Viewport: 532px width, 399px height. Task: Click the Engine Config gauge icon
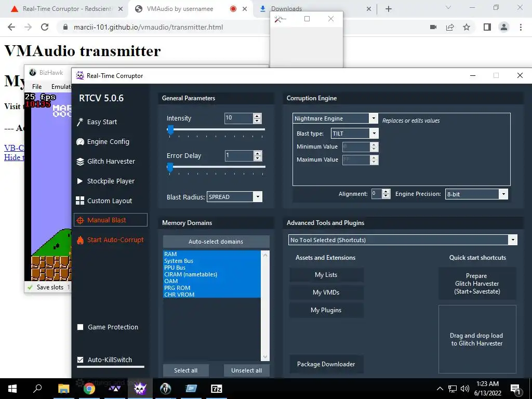coord(80,141)
